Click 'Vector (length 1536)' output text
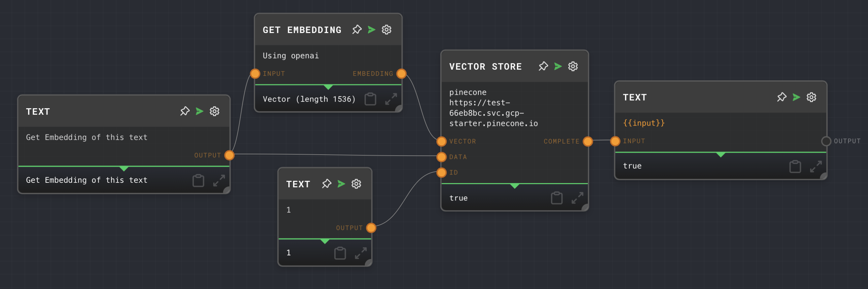Image resolution: width=868 pixels, height=289 pixels. coord(309,99)
